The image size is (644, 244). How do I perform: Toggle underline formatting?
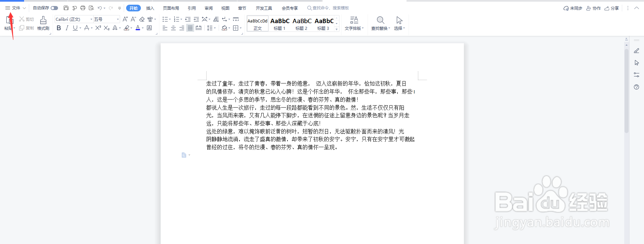[75, 28]
